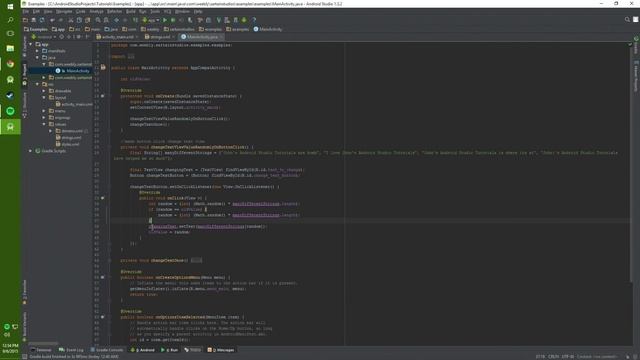Click the Undo arrow toolbar icon

pos(52,20)
